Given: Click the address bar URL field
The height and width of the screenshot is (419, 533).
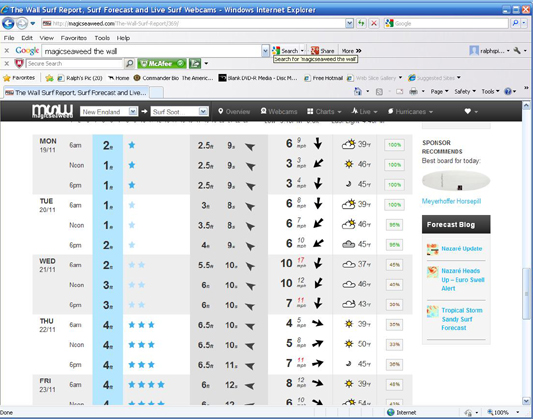Looking at the screenshot, I should point(193,23).
